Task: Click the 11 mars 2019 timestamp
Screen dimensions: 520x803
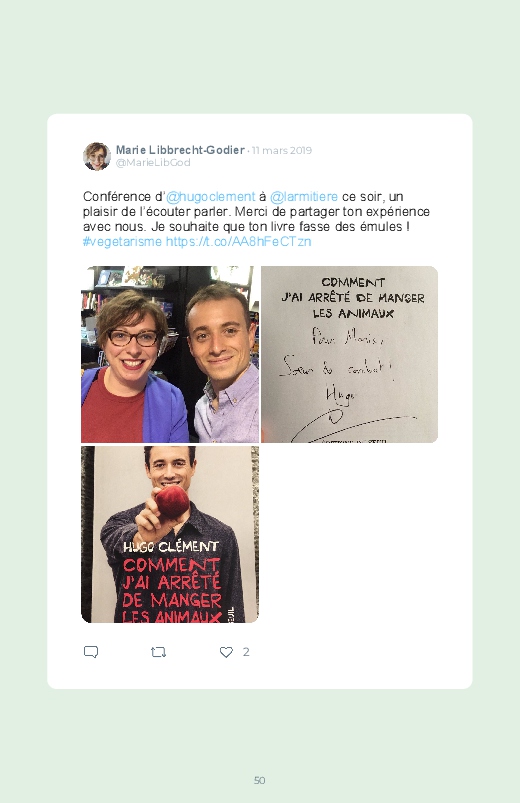Action: coord(282,151)
